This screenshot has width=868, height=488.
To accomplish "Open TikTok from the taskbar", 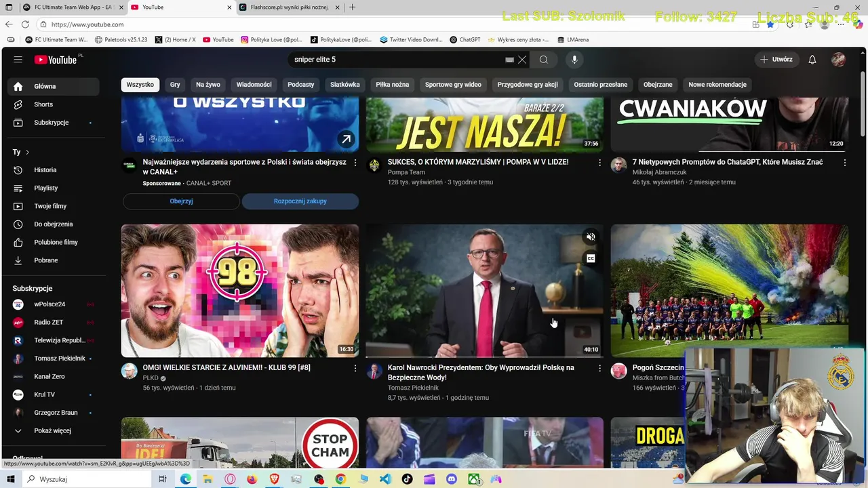I will [x=407, y=479].
